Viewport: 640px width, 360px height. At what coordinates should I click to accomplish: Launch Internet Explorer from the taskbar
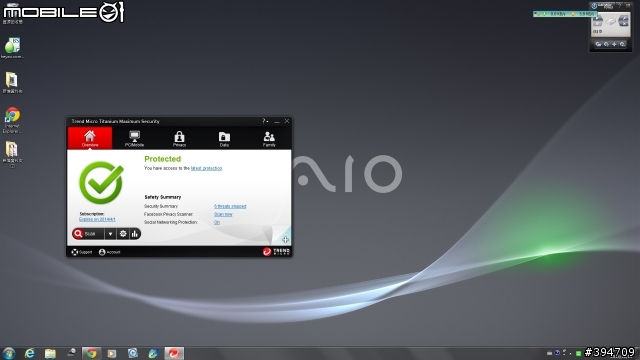(x=29, y=353)
